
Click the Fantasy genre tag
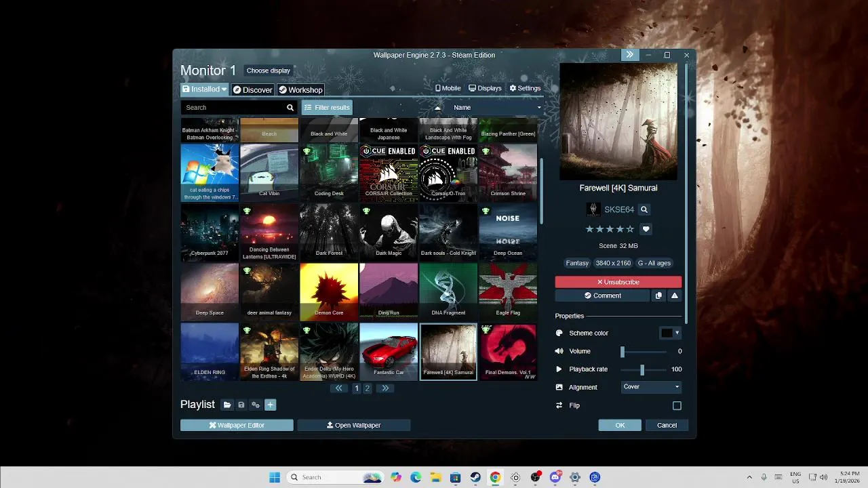coord(577,263)
